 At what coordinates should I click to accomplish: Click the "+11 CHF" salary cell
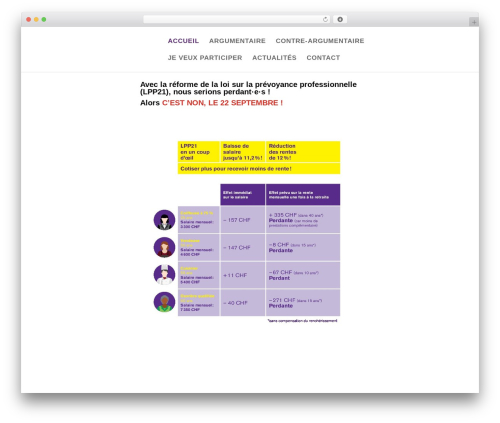pyautogui.click(x=243, y=275)
